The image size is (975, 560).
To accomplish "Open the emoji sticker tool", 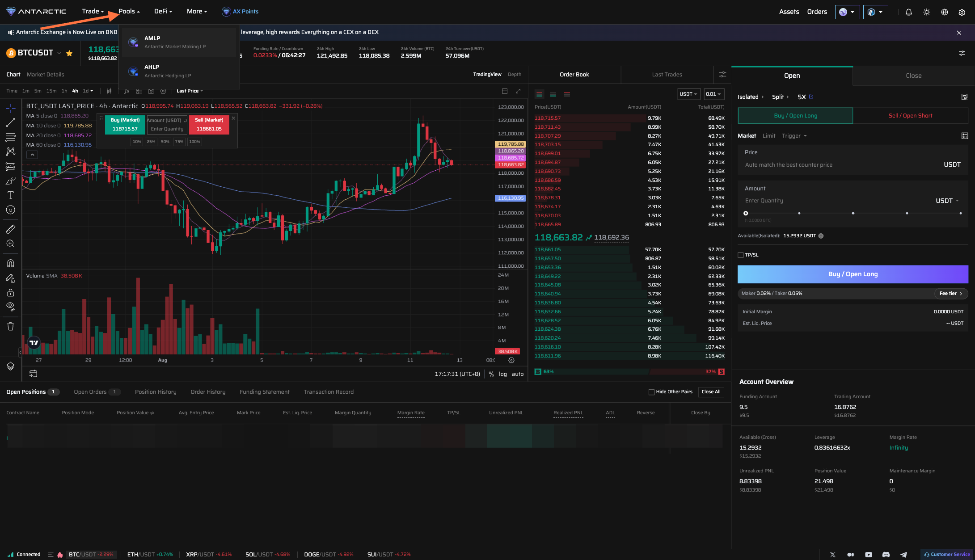I will (x=11, y=210).
